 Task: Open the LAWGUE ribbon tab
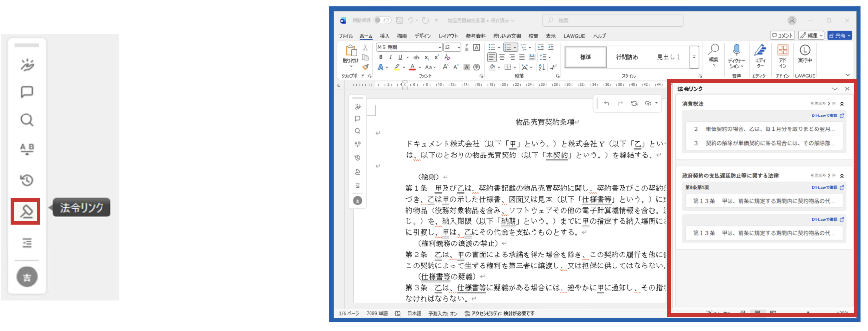(574, 36)
